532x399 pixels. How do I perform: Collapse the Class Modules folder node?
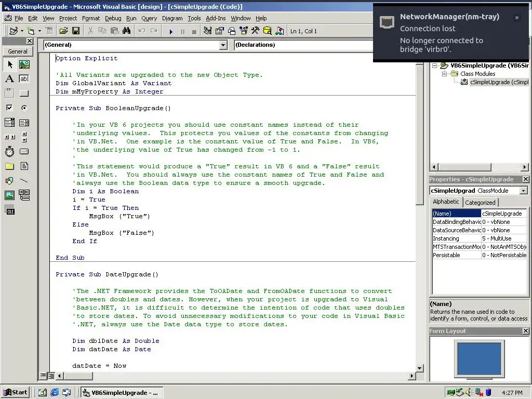(x=444, y=74)
